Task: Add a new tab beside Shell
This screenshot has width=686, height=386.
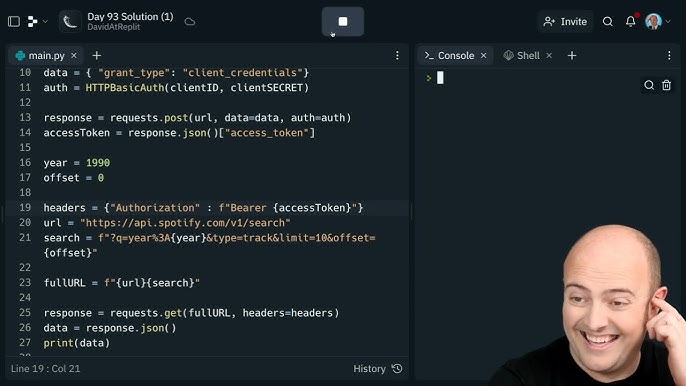Action: [572, 56]
